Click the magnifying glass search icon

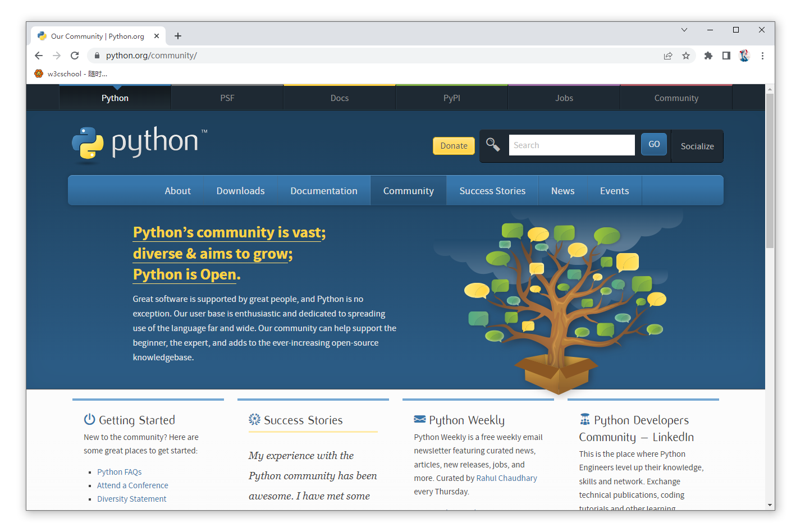pos(493,145)
